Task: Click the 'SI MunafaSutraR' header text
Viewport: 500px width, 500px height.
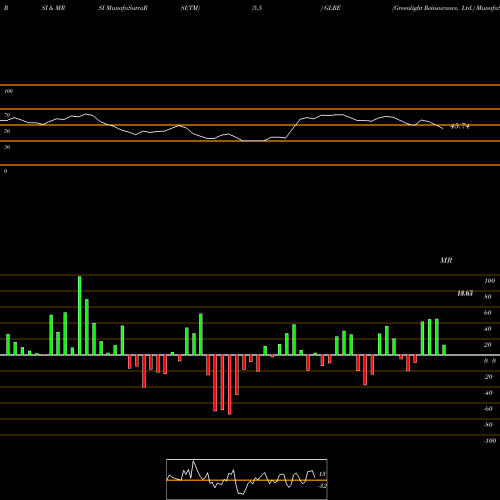Action: (x=123, y=8)
